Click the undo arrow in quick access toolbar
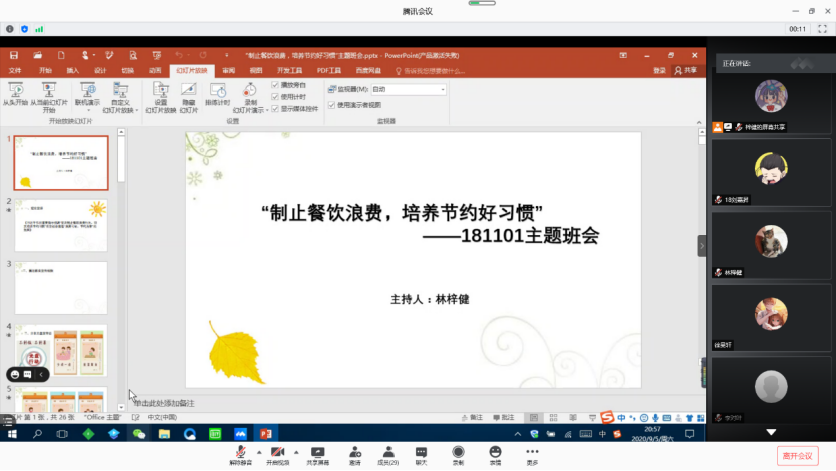The height and width of the screenshot is (471, 836). tap(179, 55)
